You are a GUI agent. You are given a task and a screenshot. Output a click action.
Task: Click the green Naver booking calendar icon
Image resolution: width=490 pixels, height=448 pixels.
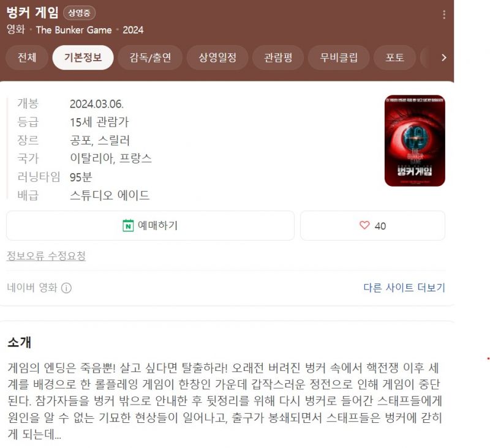click(128, 225)
